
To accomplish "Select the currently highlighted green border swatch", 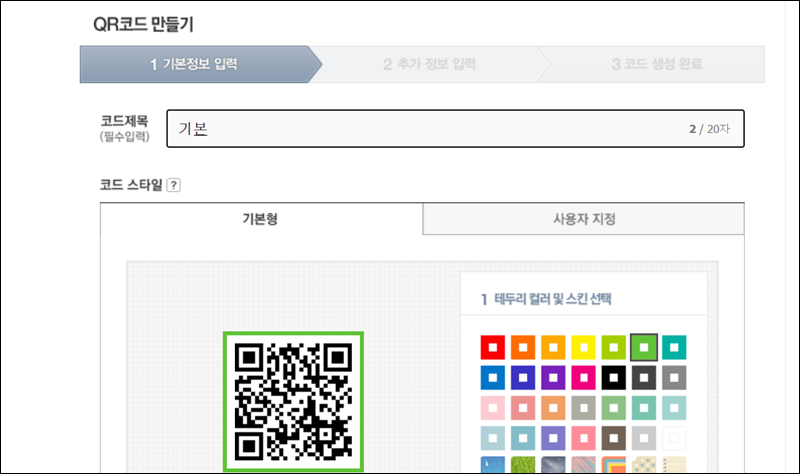I will coord(644,347).
